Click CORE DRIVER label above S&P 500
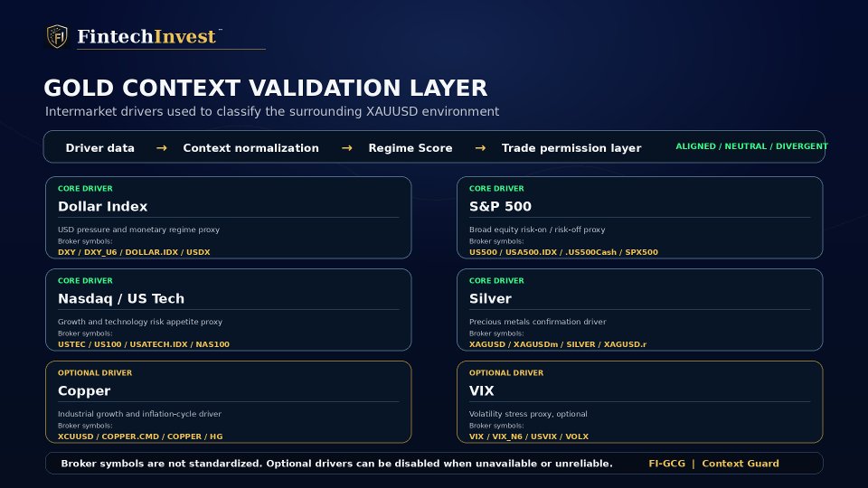Image resolution: width=868 pixels, height=488 pixels. click(x=496, y=188)
